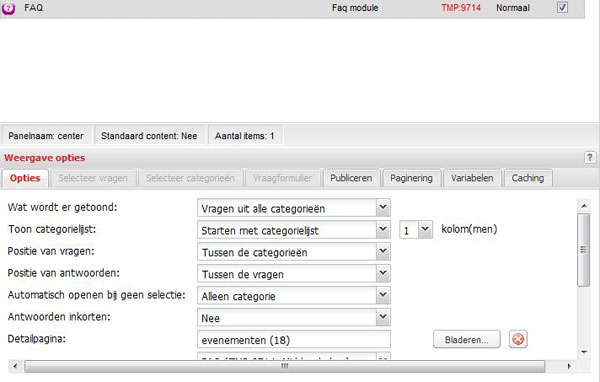Click the vertical scrollbar down arrow
Image resolution: width=600 pixels, height=382 pixels.
tap(584, 352)
